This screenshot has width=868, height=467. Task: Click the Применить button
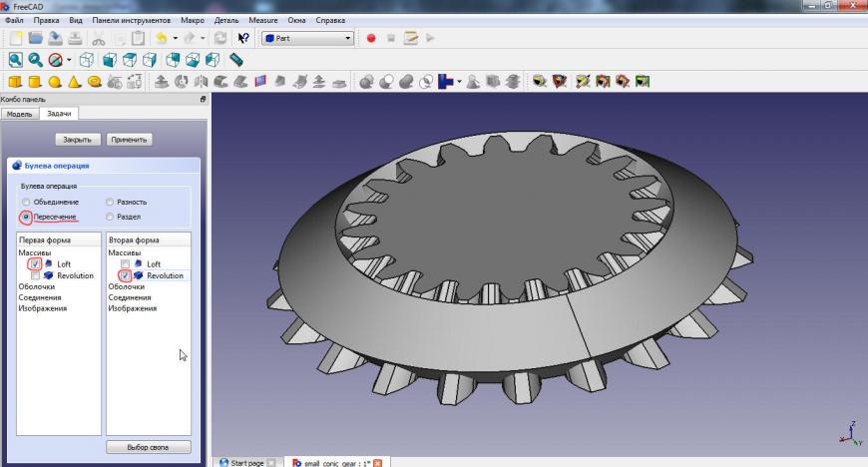coord(129,140)
